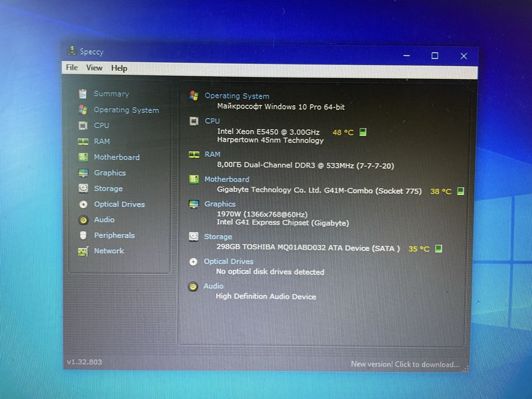This screenshot has height=399, width=532.
Task: Click the Audio heading link in summary
Action: (x=213, y=286)
